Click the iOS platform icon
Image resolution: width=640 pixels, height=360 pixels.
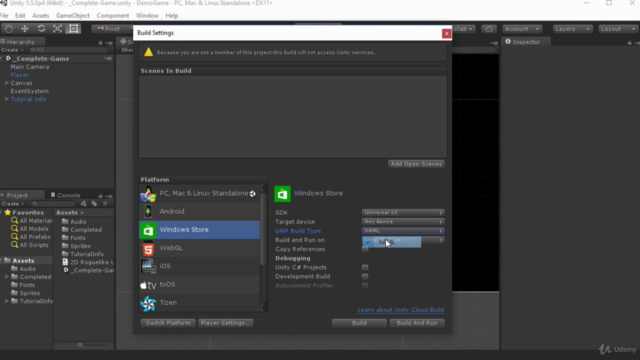pos(148,266)
